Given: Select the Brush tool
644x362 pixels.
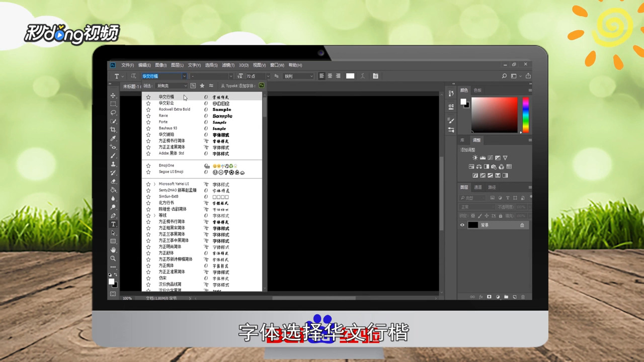Looking at the screenshot, I should tap(113, 156).
